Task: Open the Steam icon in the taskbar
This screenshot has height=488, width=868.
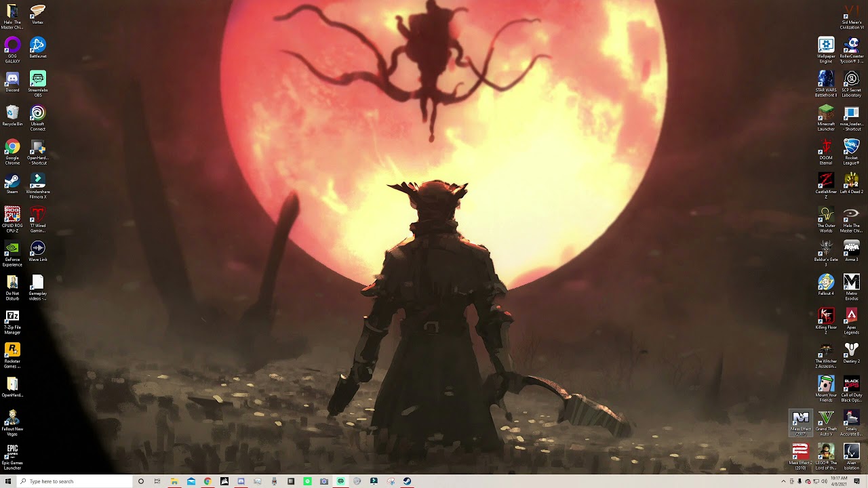Action: click(407, 481)
